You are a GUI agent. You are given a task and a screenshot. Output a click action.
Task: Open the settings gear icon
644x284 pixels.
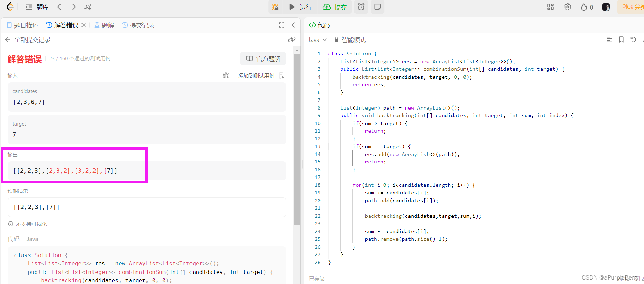568,7
